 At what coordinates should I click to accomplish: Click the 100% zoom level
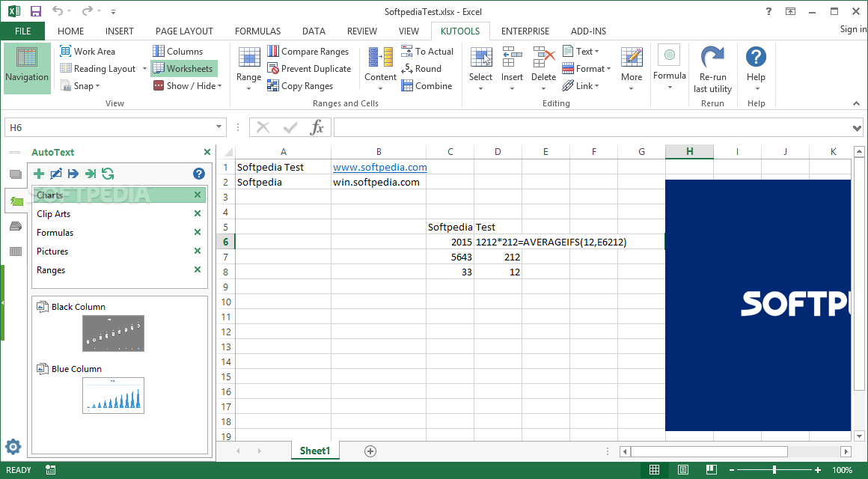click(x=842, y=470)
